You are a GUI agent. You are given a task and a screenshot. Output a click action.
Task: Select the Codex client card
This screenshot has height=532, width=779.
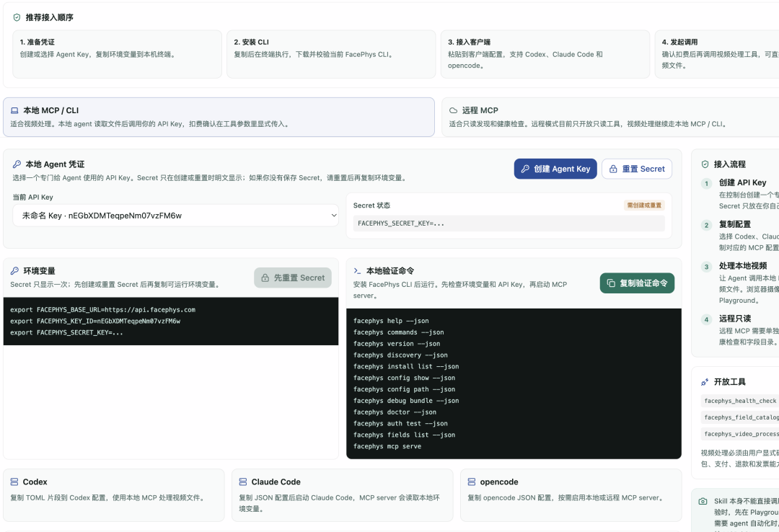[114, 495]
